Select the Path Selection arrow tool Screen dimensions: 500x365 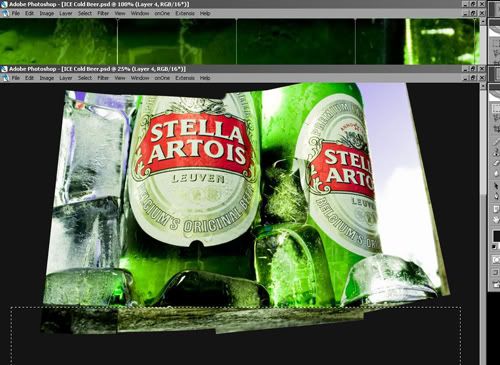coord(496,186)
